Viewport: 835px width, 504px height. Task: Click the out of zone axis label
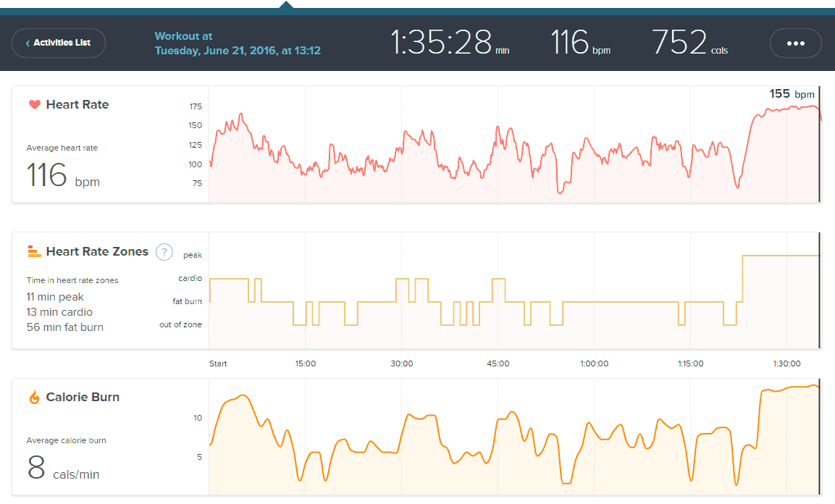pos(180,324)
